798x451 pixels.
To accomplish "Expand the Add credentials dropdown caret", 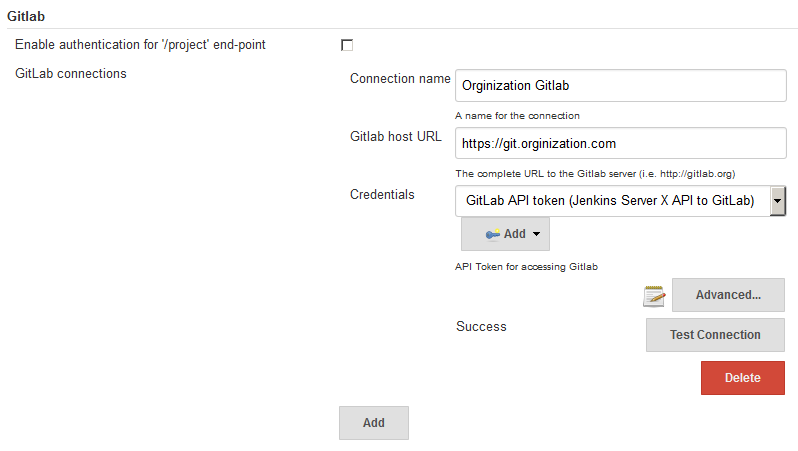I will tap(536, 234).
